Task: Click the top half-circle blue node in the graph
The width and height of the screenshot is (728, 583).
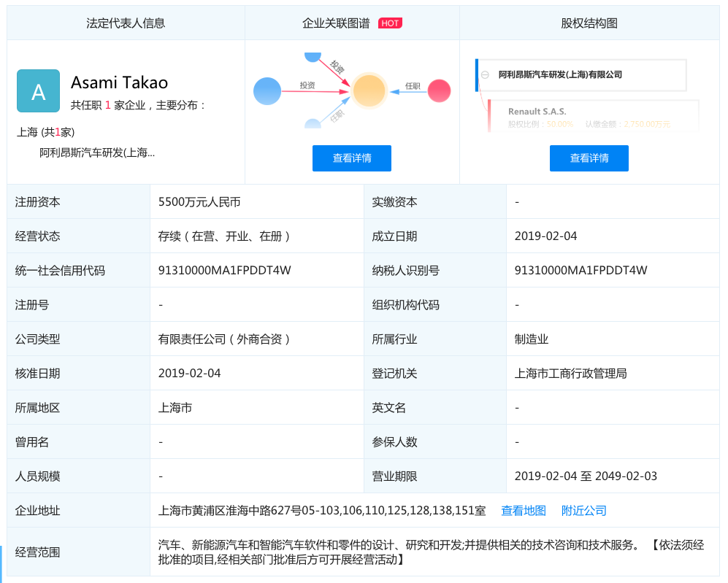Action: [314, 57]
